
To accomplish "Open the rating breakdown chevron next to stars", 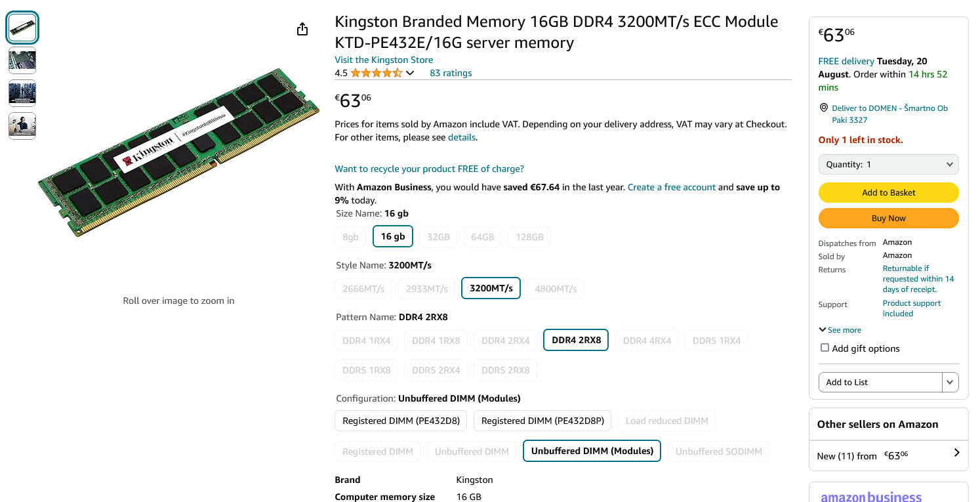I will [x=411, y=73].
